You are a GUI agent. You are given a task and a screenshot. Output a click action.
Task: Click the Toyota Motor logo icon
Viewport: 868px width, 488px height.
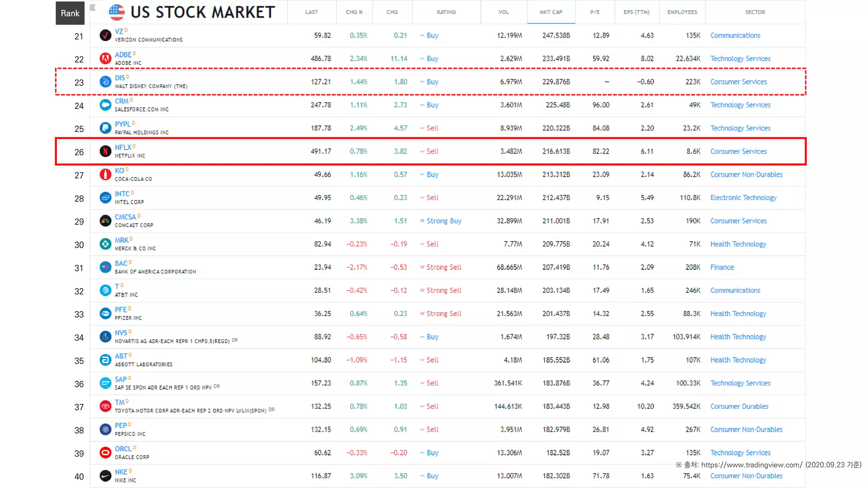[105, 406]
